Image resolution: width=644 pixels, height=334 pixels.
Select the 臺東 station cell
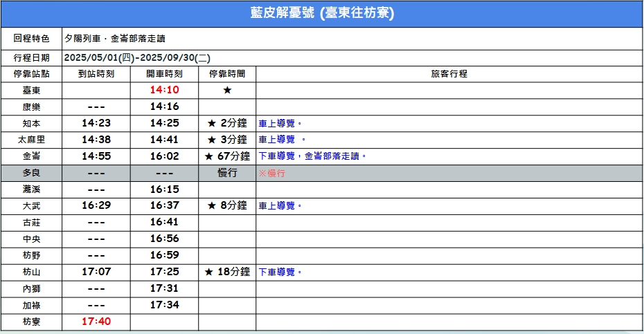tap(31, 91)
